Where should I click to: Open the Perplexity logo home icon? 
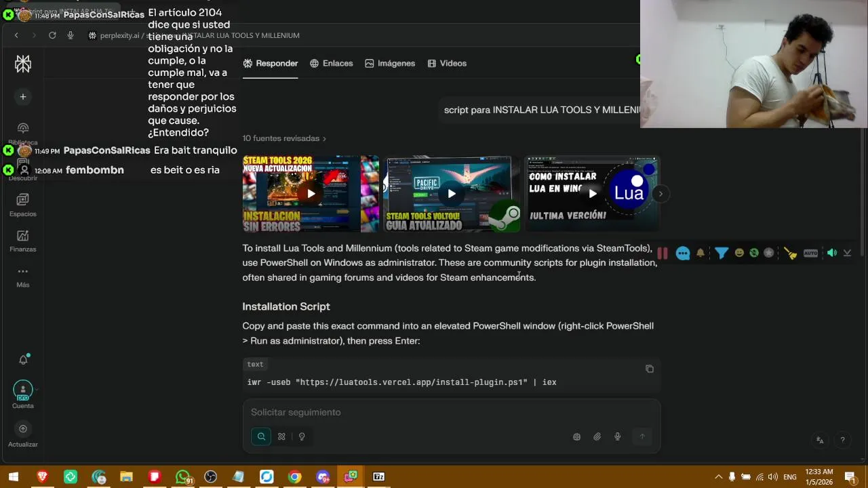23,64
